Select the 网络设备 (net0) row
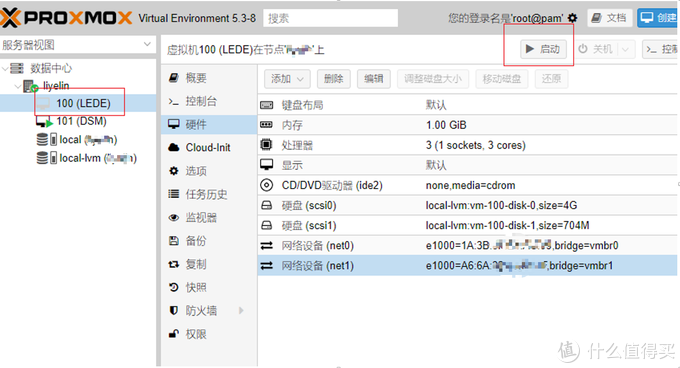This screenshot has width=680, height=368. tap(468, 246)
